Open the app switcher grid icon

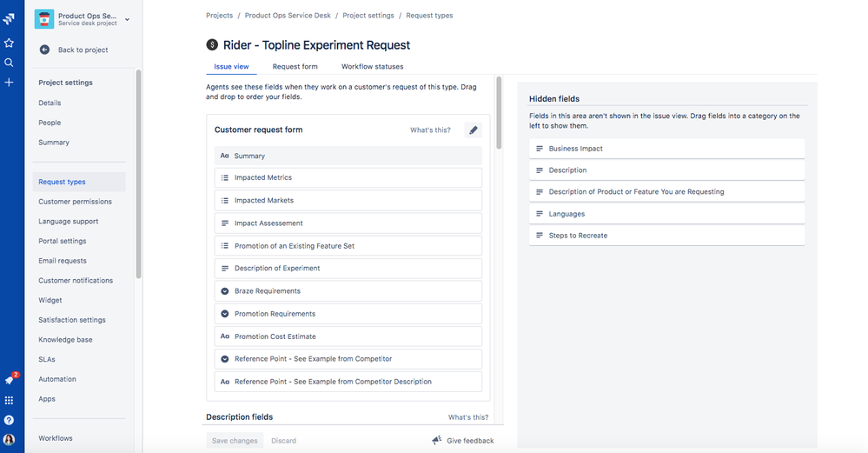pos(9,400)
